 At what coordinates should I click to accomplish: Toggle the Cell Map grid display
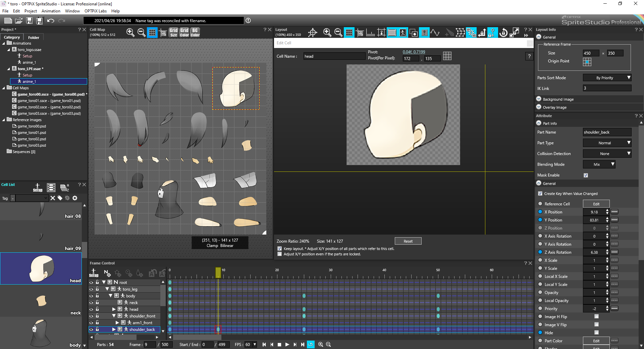pos(152,33)
